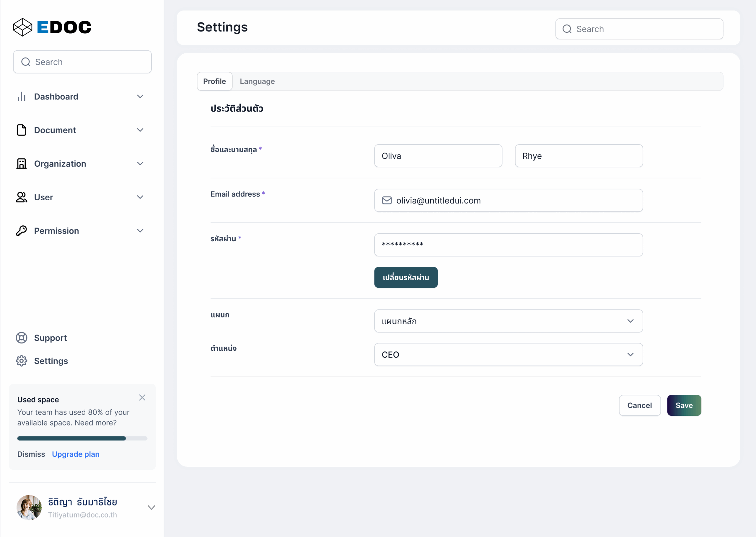The height and width of the screenshot is (537, 756).
Task: Click the email address input field
Action: tap(508, 200)
